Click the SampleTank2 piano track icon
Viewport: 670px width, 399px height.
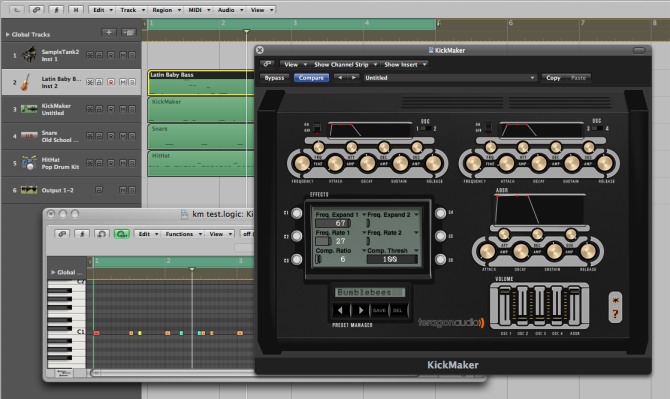click(x=29, y=55)
